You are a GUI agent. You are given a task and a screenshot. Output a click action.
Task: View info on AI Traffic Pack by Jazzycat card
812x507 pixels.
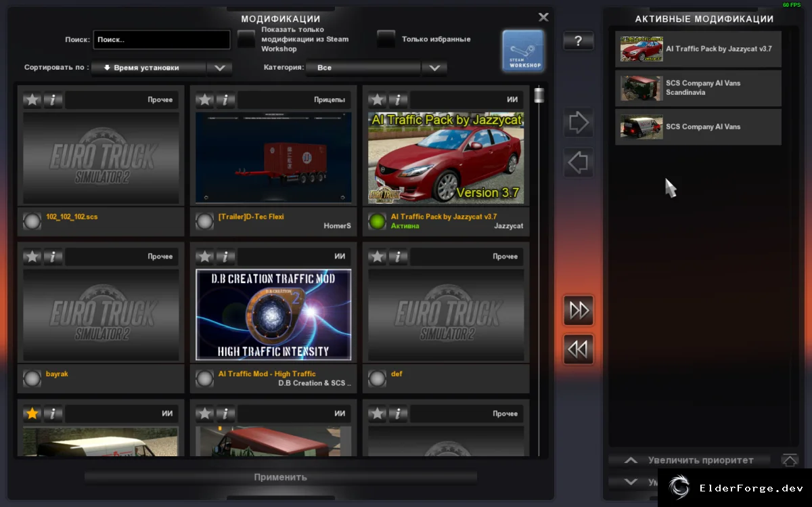coord(398,100)
